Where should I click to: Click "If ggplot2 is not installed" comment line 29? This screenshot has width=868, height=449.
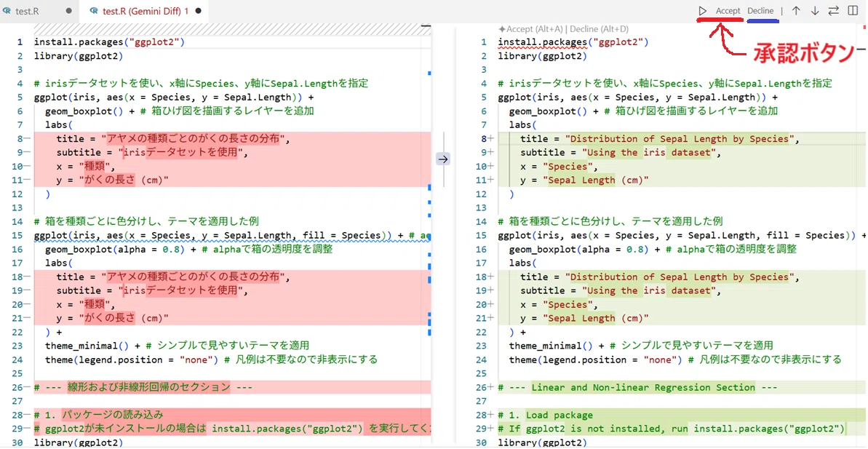[671, 429]
